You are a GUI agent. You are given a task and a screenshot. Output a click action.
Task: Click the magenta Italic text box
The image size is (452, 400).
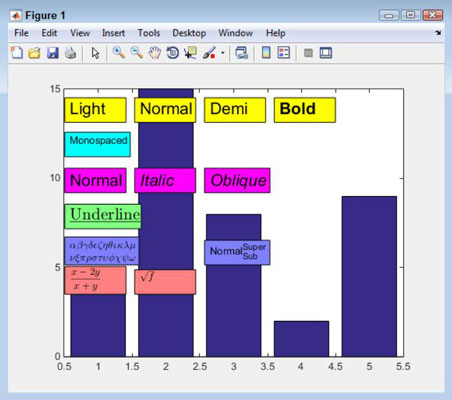coord(165,180)
